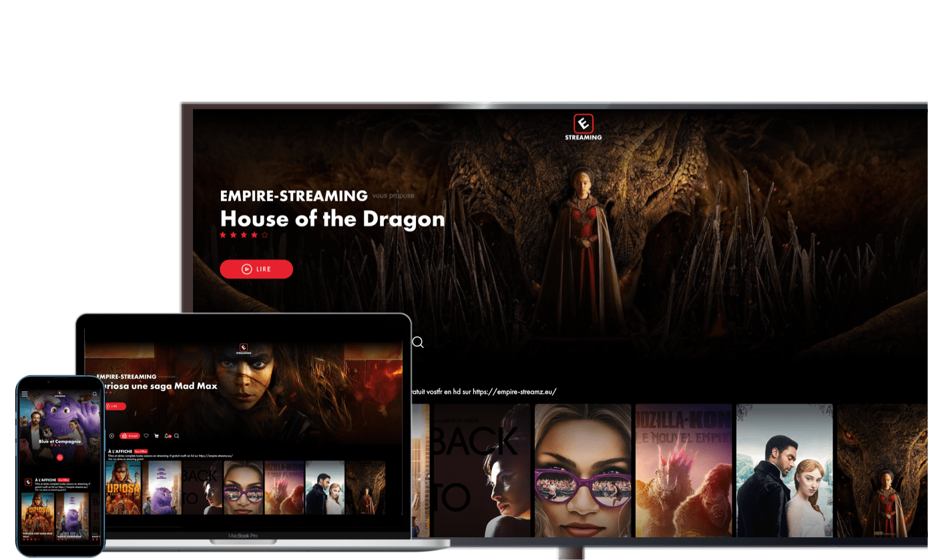Open the Challengers sunglasses poster on the TV
The height and width of the screenshot is (560, 928).
[583, 470]
